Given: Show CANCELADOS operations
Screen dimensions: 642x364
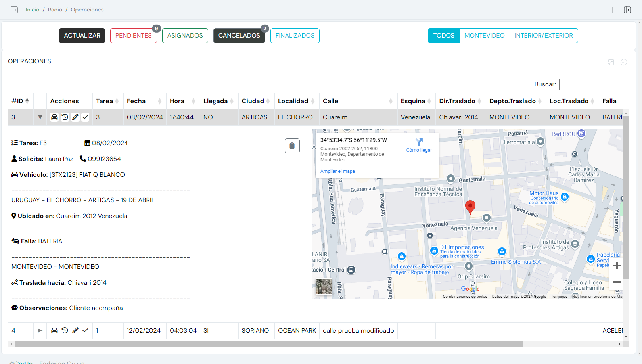Looking at the screenshot, I should pos(239,36).
